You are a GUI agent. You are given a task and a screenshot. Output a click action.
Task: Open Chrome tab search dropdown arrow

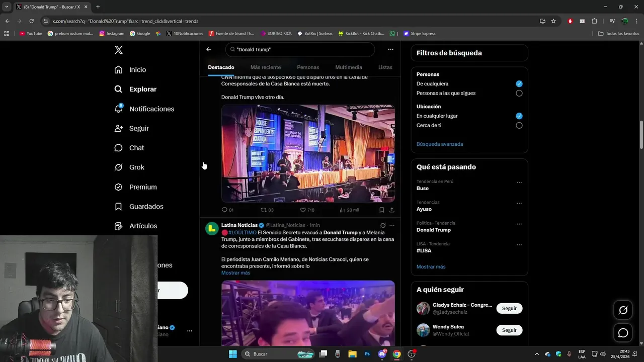pos(7,7)
